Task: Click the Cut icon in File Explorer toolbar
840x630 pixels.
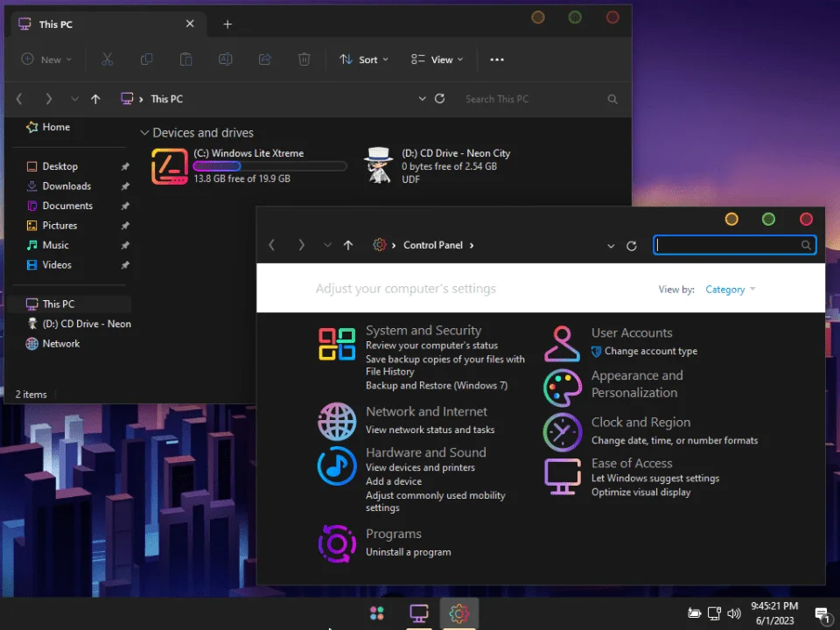Action: (x=107, y=59)
